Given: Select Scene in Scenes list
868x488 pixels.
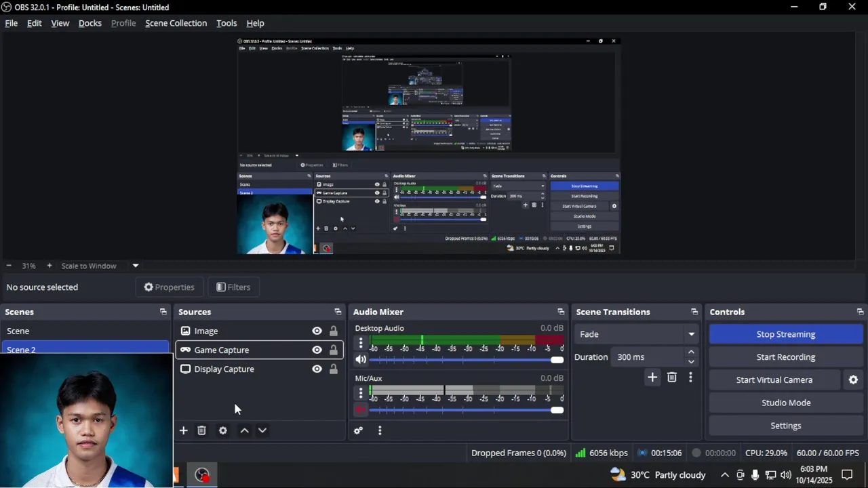Looking at the screenshot, I should pyautogui.click(x=85, y=331).
